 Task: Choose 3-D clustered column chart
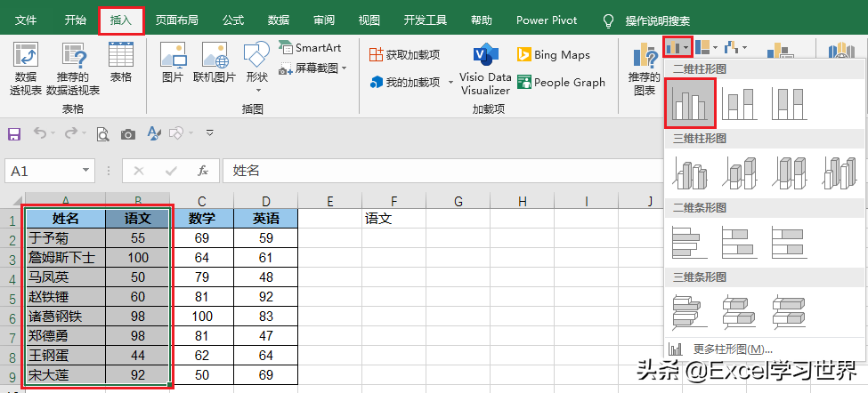(x=691, y=172)
